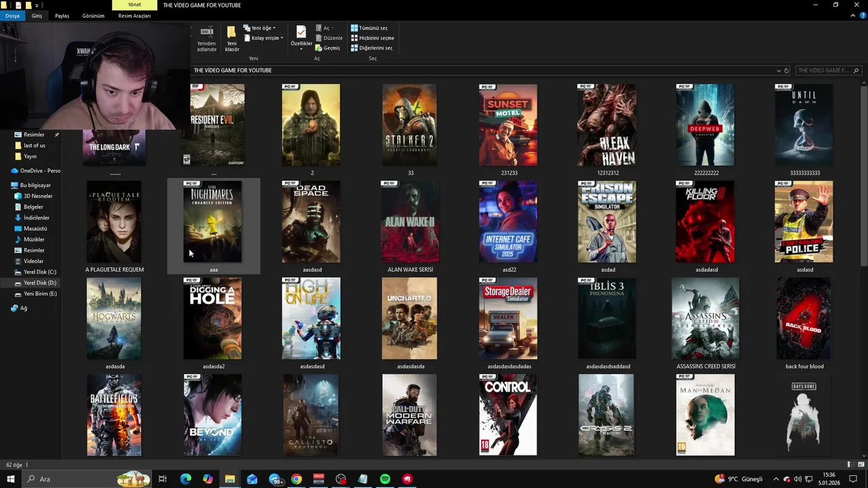This screenshot has height=488, width=868.
Task: Open Spotify from the taskbar
Action: point(385,479)
